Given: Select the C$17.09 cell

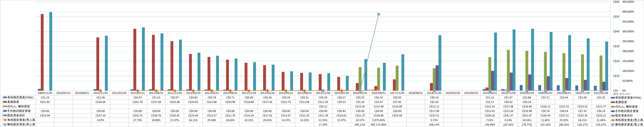Looking at the screenshot, I should (434, 111).
